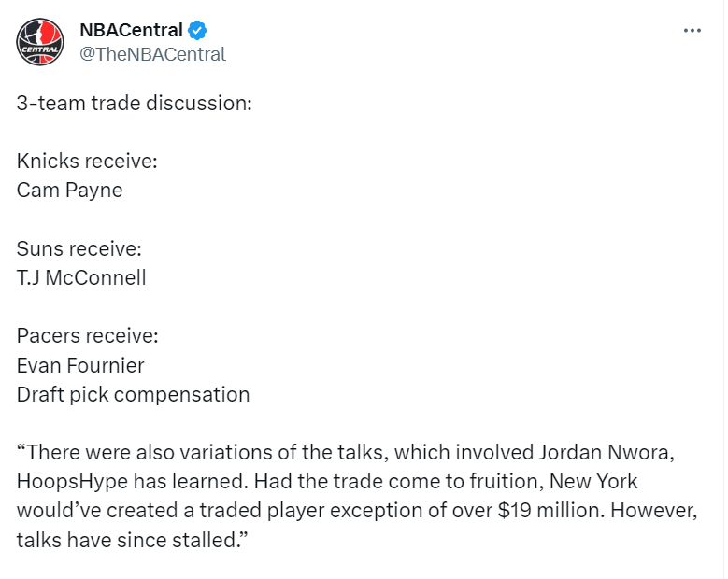Select the 'Cam Payne' text
Image resolution: width=728 pixels, height=579 pixels.
click(x=70, y=191)
